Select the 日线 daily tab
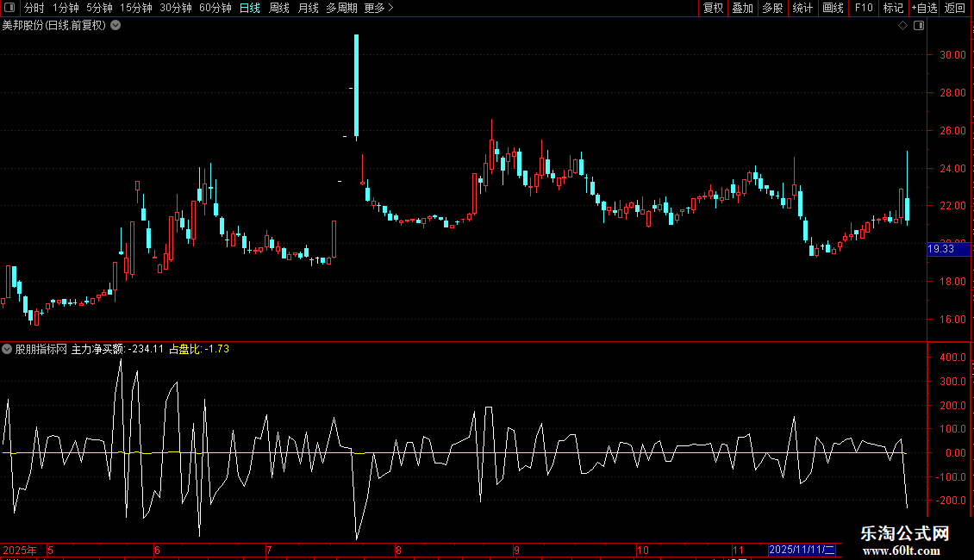The height and width of the screenshot is (560, 974). 250,8
